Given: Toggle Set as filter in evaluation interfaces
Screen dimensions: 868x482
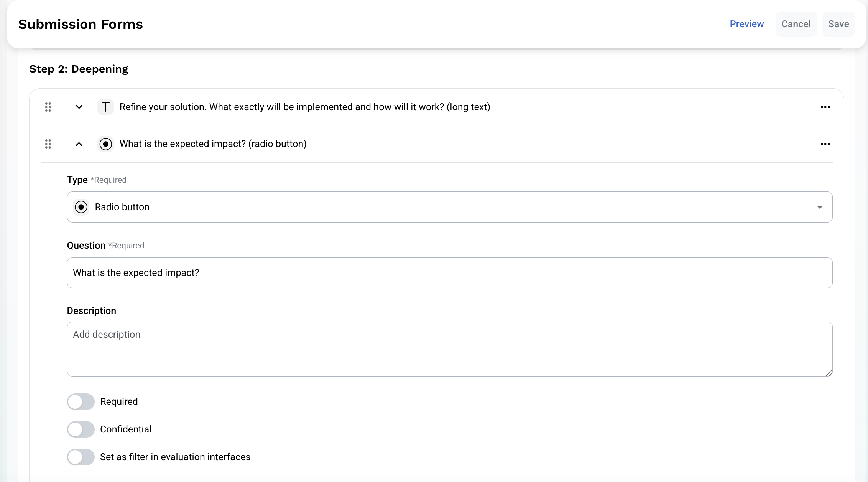Looking at the screenshot, I should pos(81,457).
